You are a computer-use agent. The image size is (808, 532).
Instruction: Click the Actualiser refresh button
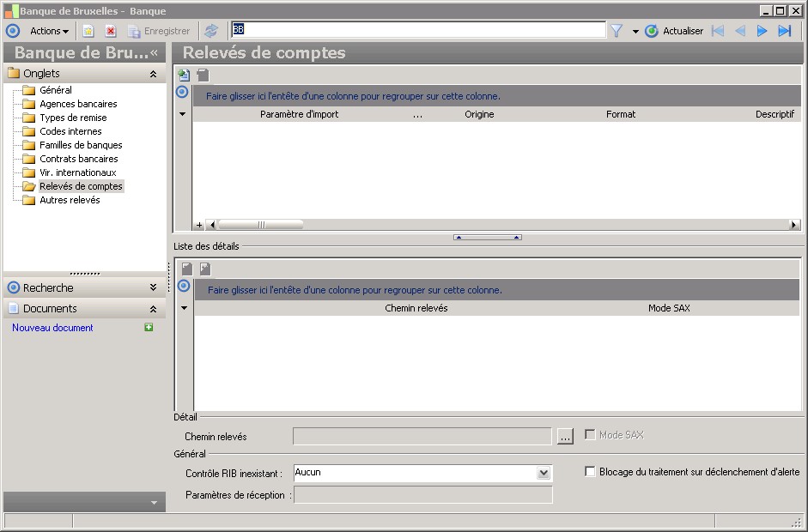tap(674, 31)
